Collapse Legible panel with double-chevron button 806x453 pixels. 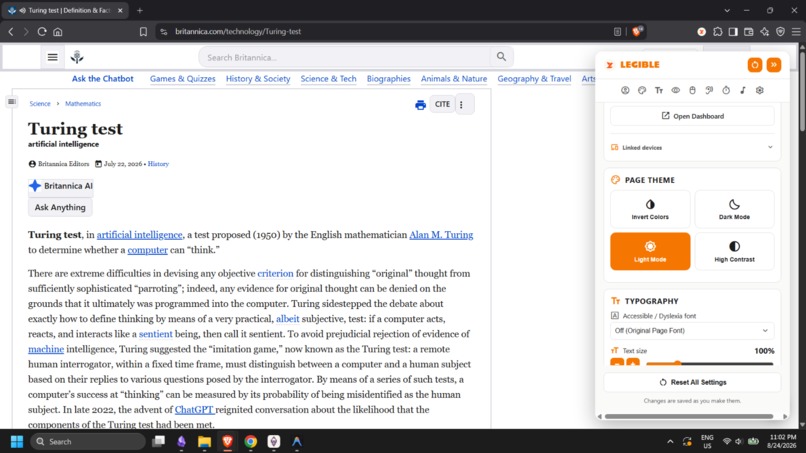click(x=774, y=65)
